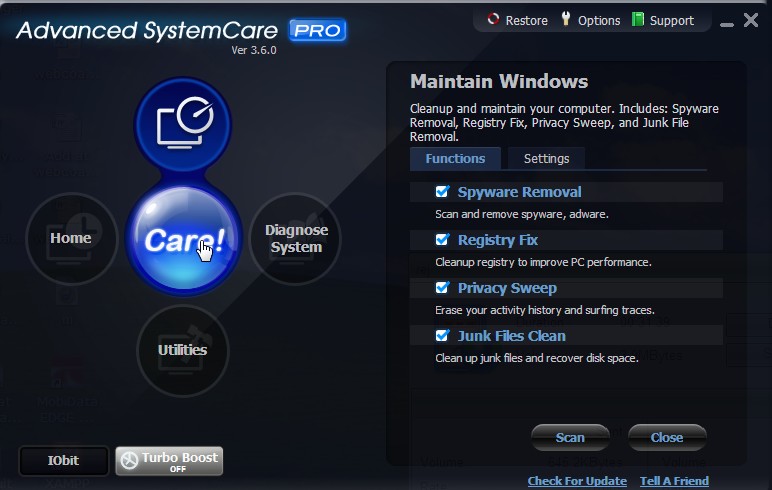
Task: Click the green Support book icon
Action: (x=638, y=19)
